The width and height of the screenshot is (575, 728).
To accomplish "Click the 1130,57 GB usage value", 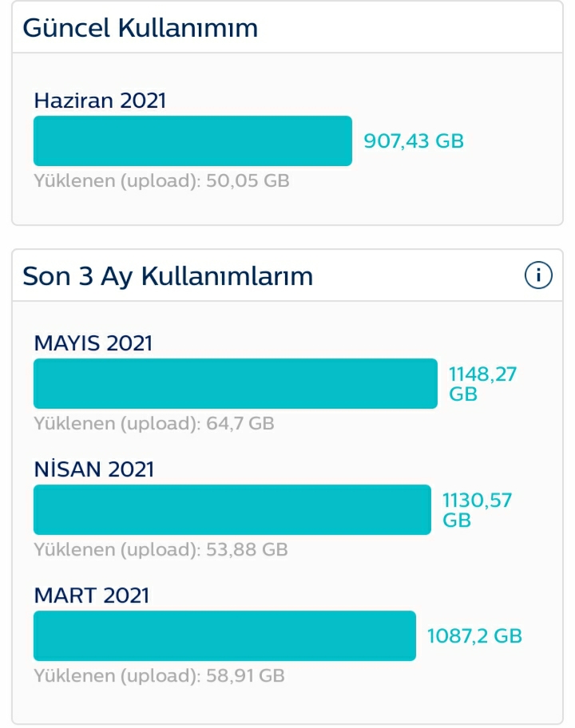I will coord(477,510).
